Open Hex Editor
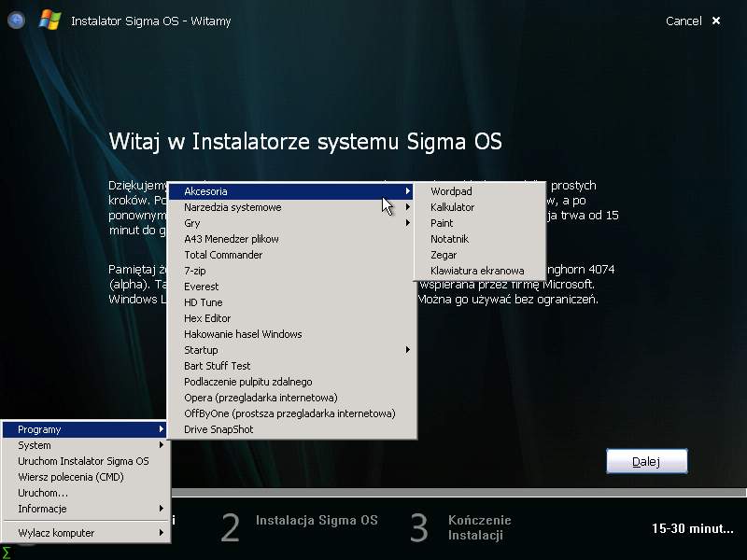Screen dimensions: 747x560 pyautogui.click(x=291, y=318)
